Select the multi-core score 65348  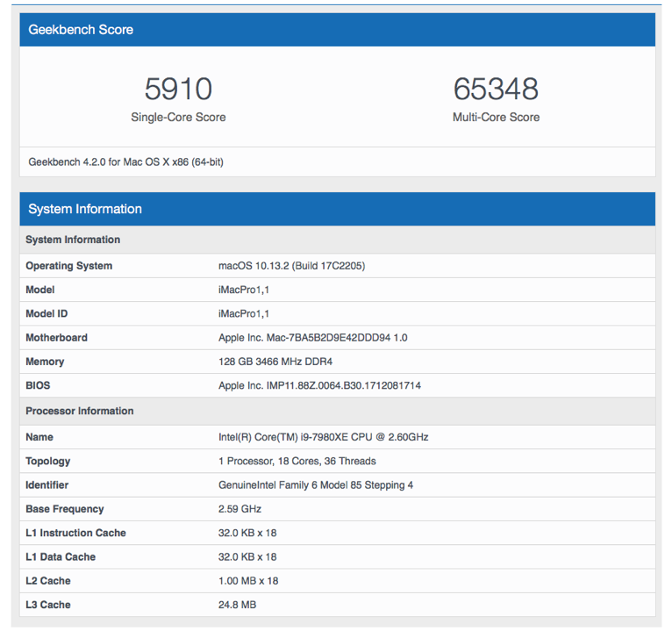pyautogui.click(x=496, y=89)
